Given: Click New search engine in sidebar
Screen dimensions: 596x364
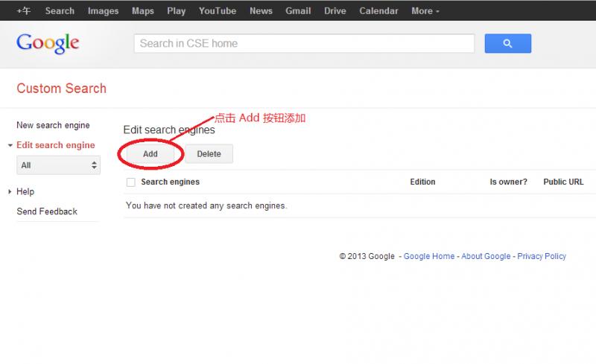Looking at the screenshot, I should pos(53,126).
